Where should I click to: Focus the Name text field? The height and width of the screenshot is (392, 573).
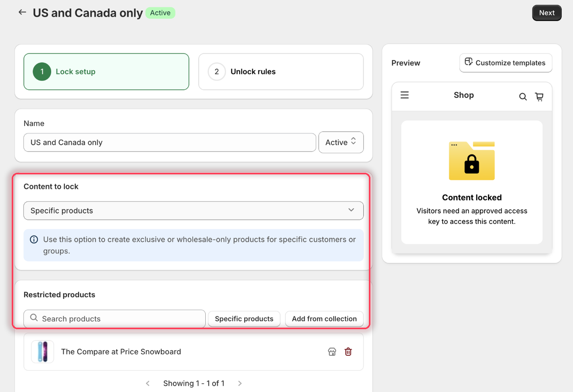pyautogui.click(x=170, y=142)
